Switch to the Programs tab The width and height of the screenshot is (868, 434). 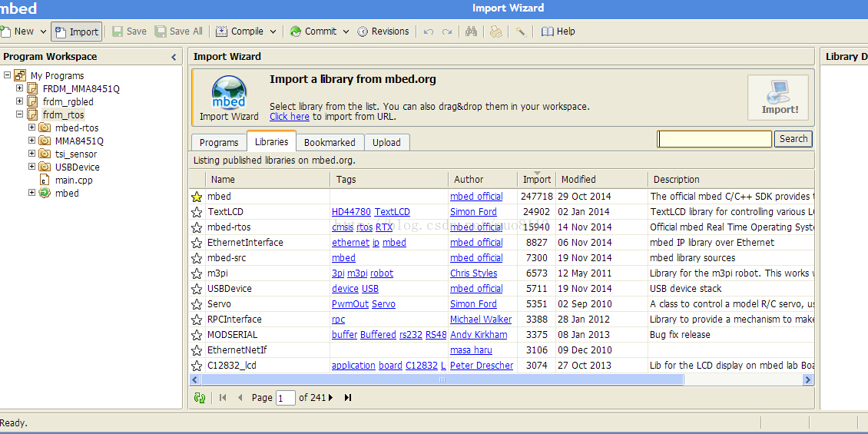[219, 142]
